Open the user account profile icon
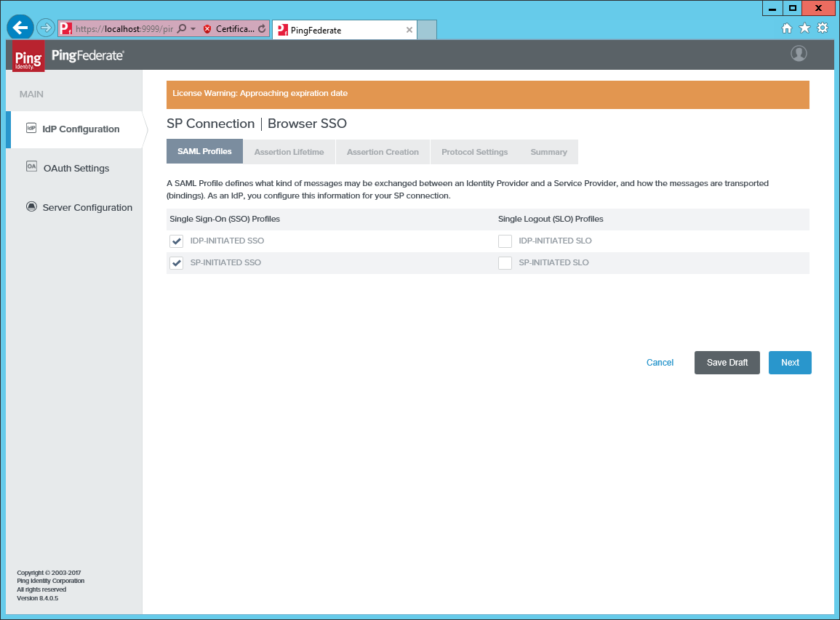 click(799, 54)
